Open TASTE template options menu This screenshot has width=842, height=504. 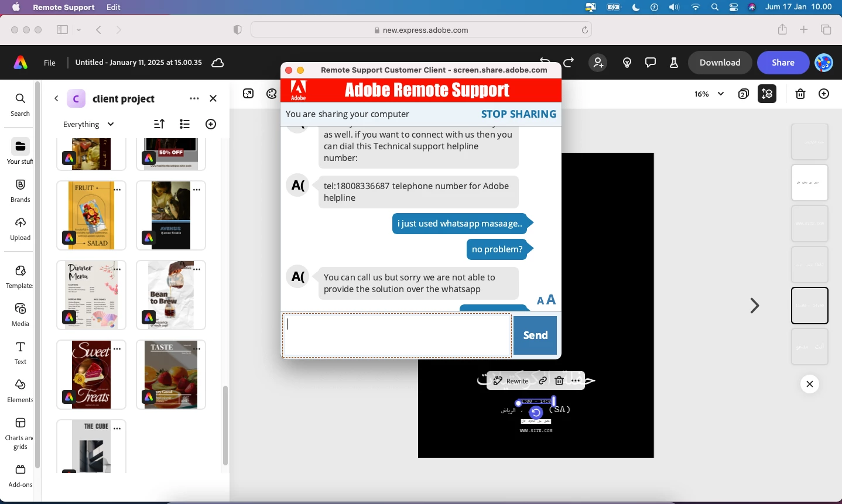(197, 349)
